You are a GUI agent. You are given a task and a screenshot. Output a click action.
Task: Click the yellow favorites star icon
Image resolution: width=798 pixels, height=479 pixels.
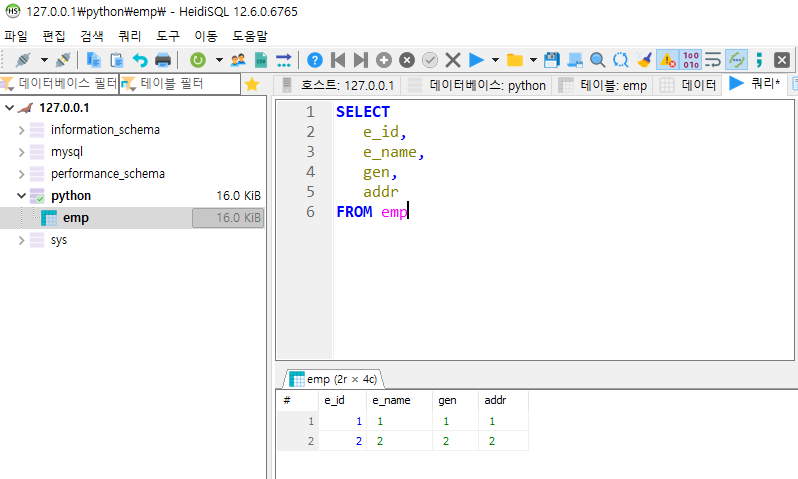click(x=252, y=84)
